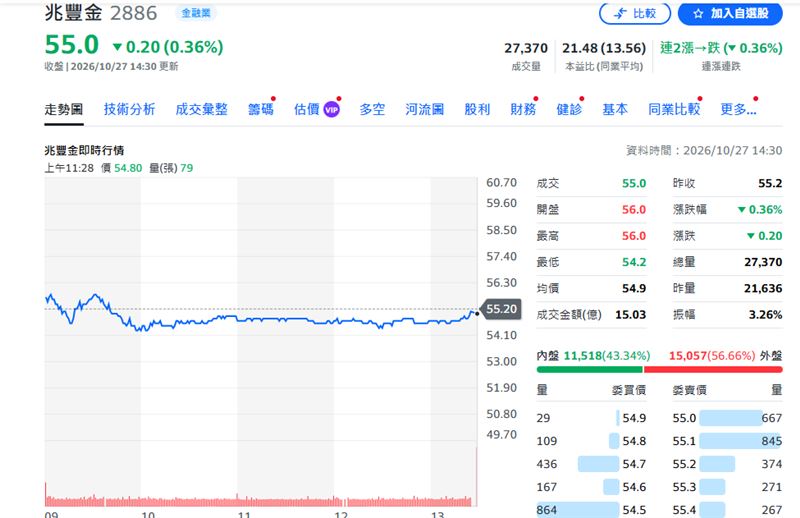Click the 均價 54.9 value
This screenshot has height=518, width=800.
coord(634,288)
